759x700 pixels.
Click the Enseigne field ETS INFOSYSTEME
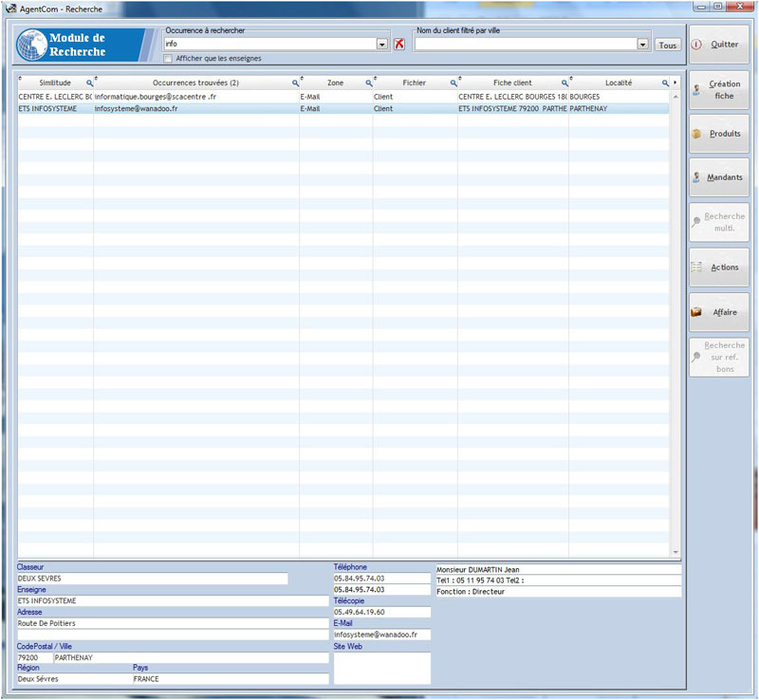pyautogui.click(x=173, y=600)
